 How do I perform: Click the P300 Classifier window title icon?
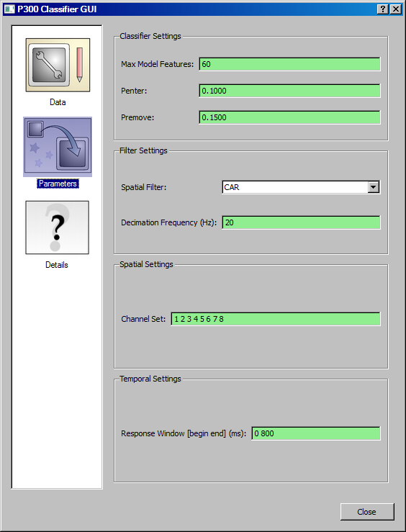[x=9, y=9]
